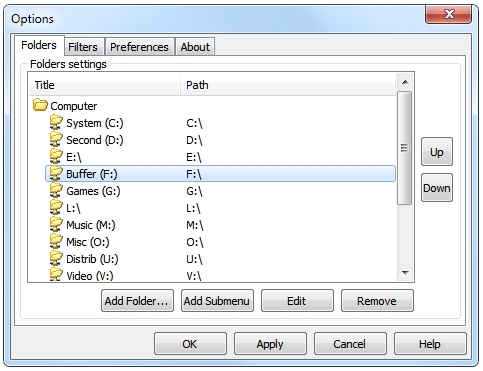
Task: Click the Add Submenu button
Action: (x=217, y=301)
